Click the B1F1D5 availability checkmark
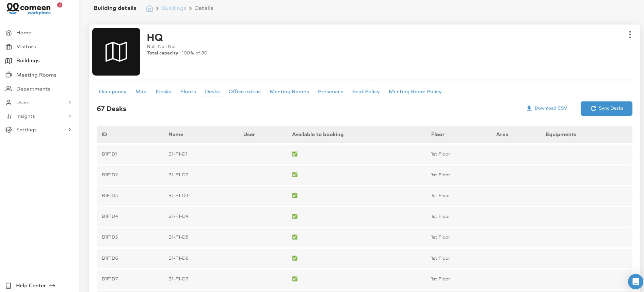 (x=295, y=237)
